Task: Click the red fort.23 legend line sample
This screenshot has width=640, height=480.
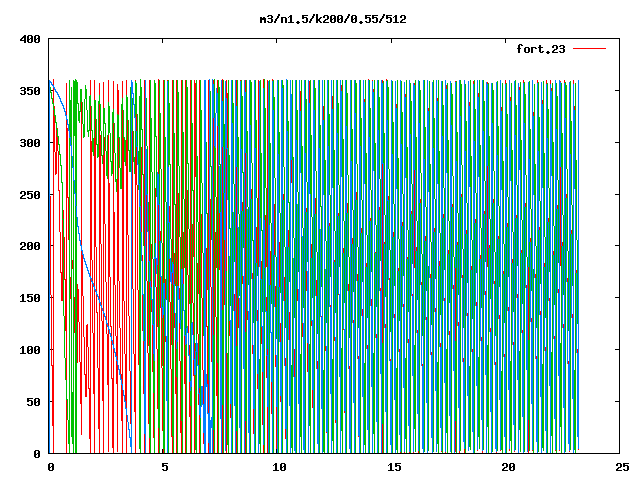Action: click(589, 49)
